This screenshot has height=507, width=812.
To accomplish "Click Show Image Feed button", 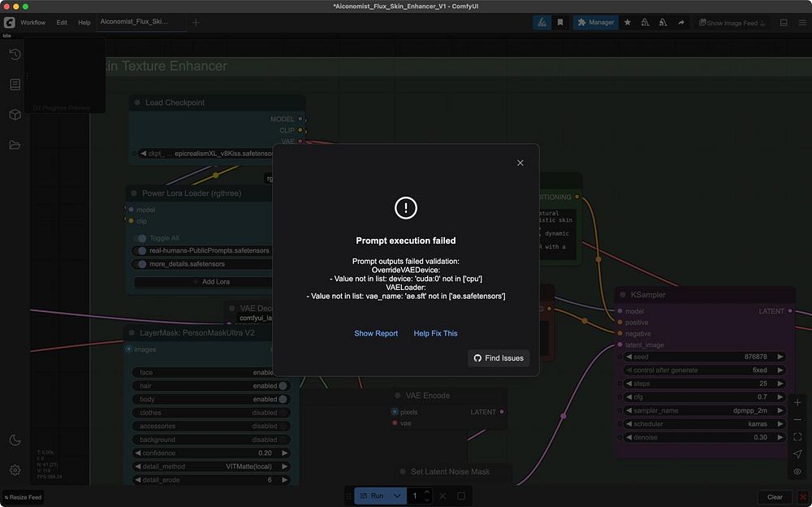I will click(x=732, y=23).
